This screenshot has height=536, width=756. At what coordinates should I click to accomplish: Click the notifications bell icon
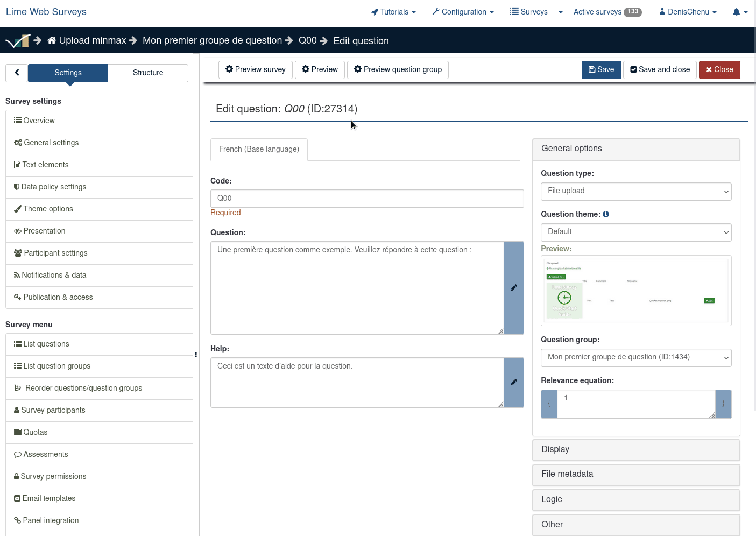[736, 12]
